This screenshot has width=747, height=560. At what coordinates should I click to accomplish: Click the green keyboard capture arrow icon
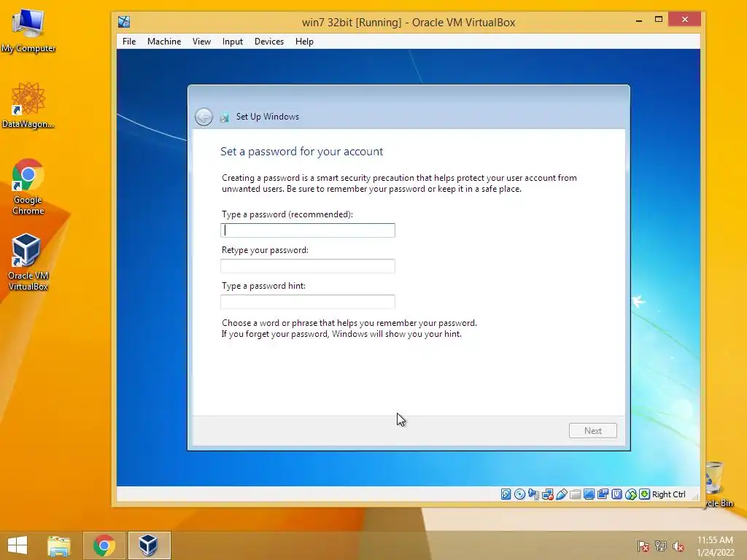(x=645, y=494)
